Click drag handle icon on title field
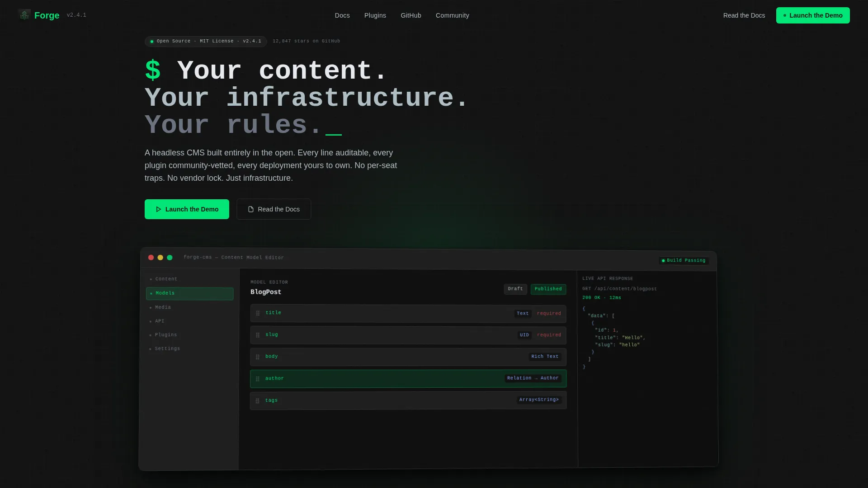 click(258, 313)
